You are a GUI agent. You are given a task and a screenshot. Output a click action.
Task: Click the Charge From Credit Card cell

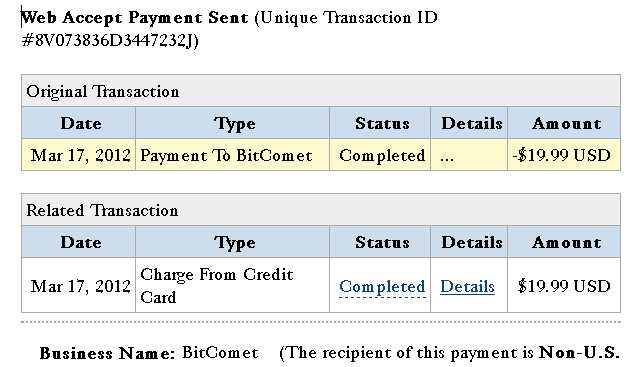232,285
